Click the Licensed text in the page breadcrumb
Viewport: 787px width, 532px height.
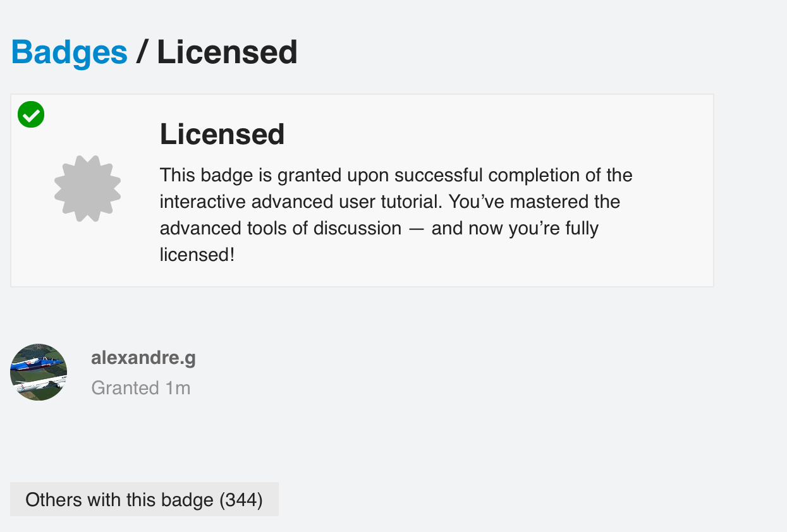227,52
